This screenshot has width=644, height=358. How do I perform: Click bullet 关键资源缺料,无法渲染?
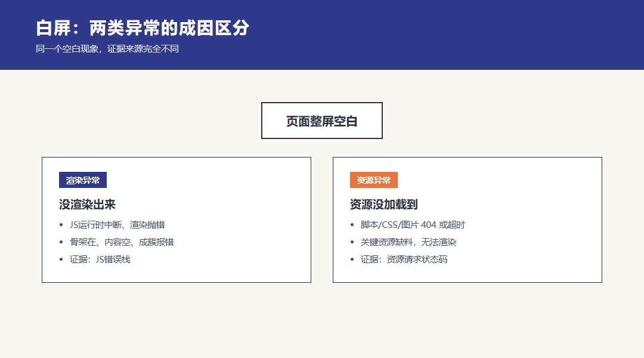tap(408, 242)
